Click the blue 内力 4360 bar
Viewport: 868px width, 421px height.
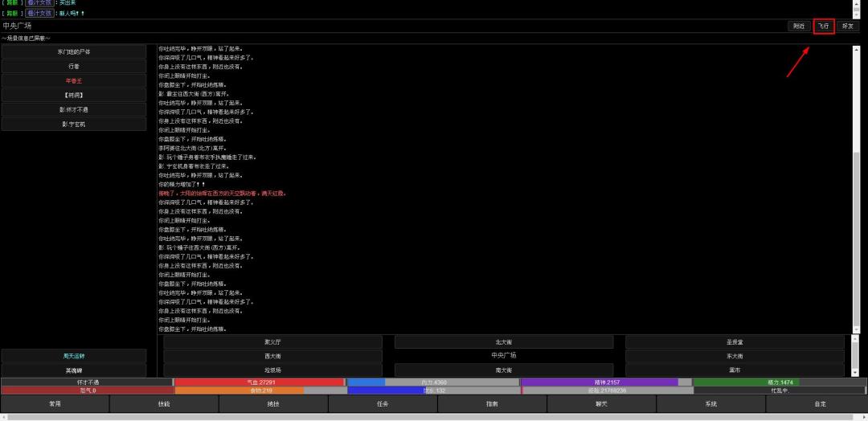coord(433,382)
